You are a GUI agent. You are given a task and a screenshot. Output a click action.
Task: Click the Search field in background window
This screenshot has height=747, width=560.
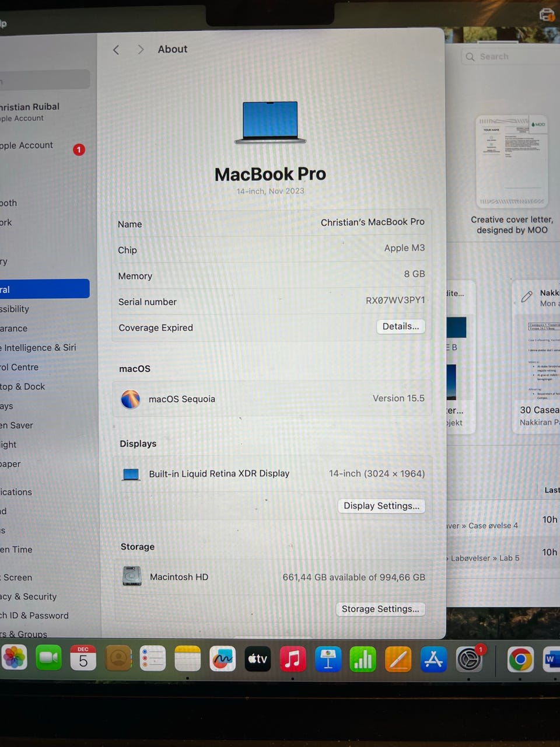(510, 57)
